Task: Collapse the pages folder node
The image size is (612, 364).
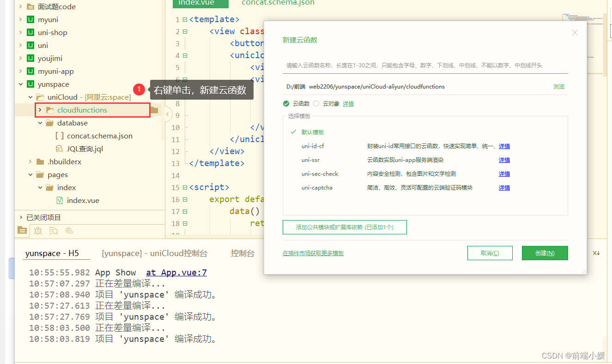Action: coord(30,174)
